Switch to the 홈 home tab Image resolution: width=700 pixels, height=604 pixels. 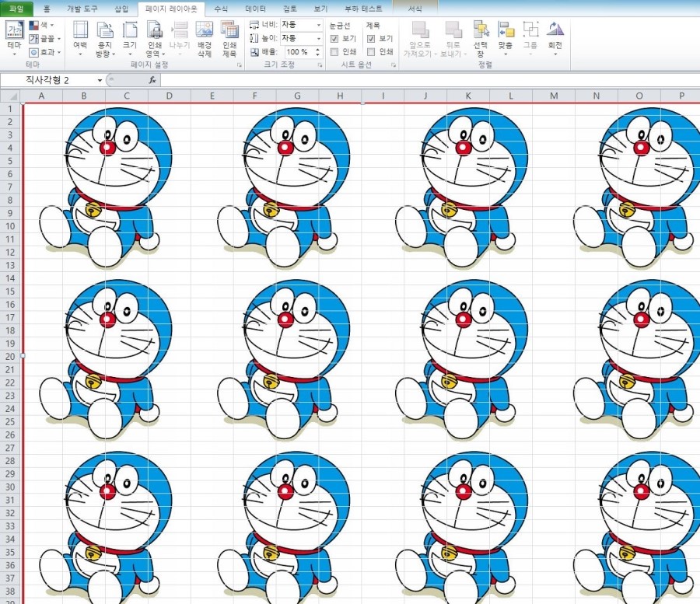click(x=47, y=9)
